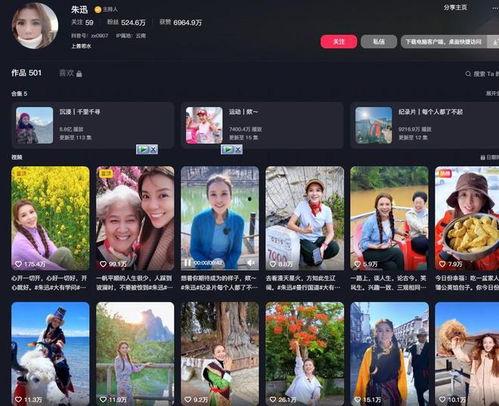Click the green play icon under 运动 card
The width and height of the screenshot is (499, 406).
[x=227, y=149]
